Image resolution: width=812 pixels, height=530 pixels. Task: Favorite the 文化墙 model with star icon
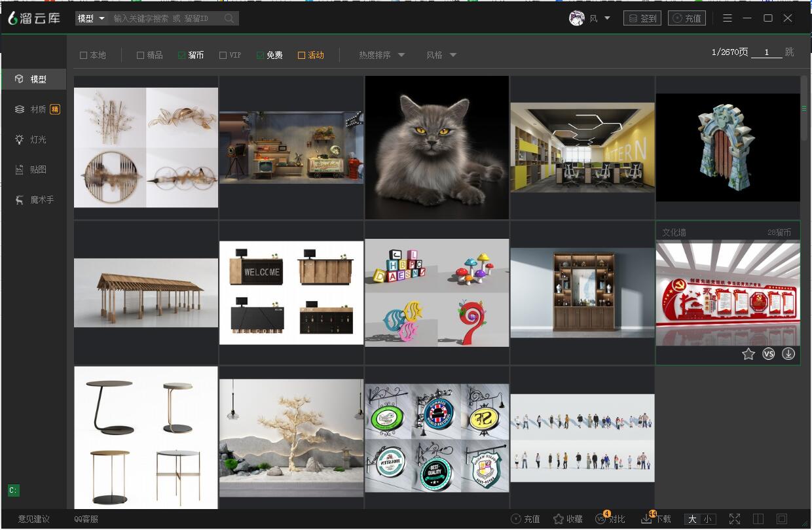tap(748, 354)
